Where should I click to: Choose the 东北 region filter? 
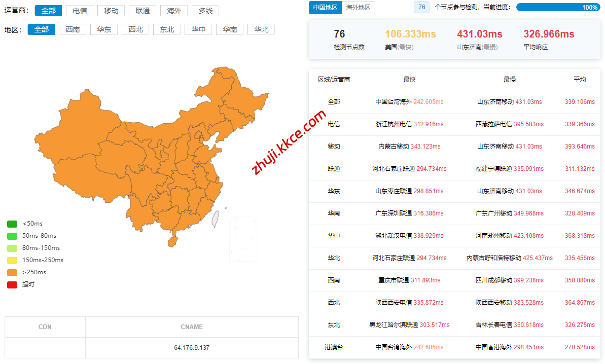(x=167, y=29)
